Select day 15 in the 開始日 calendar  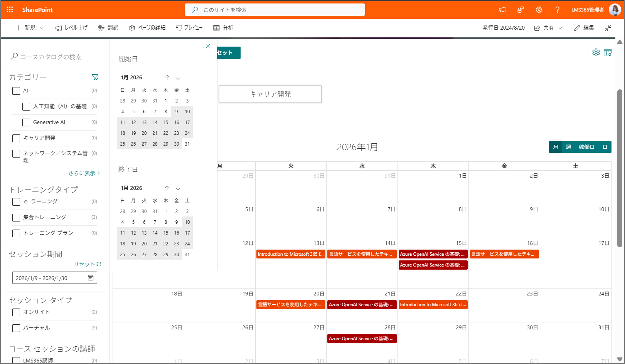[166, 122]
